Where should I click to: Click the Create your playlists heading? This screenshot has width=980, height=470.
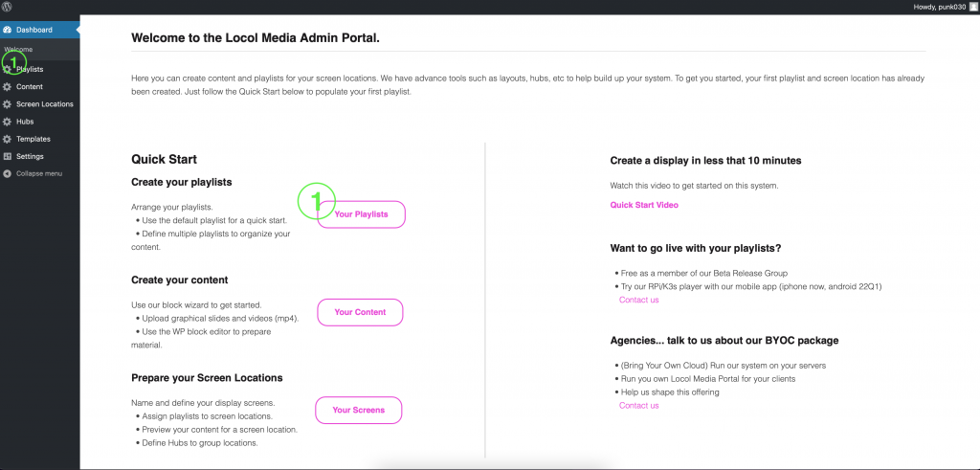[x=181, y=183]
